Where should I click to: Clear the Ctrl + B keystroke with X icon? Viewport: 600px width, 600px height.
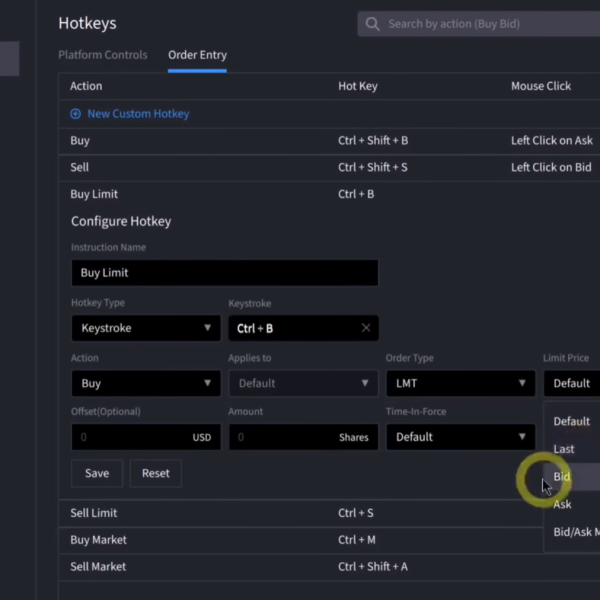click(366, 328)
